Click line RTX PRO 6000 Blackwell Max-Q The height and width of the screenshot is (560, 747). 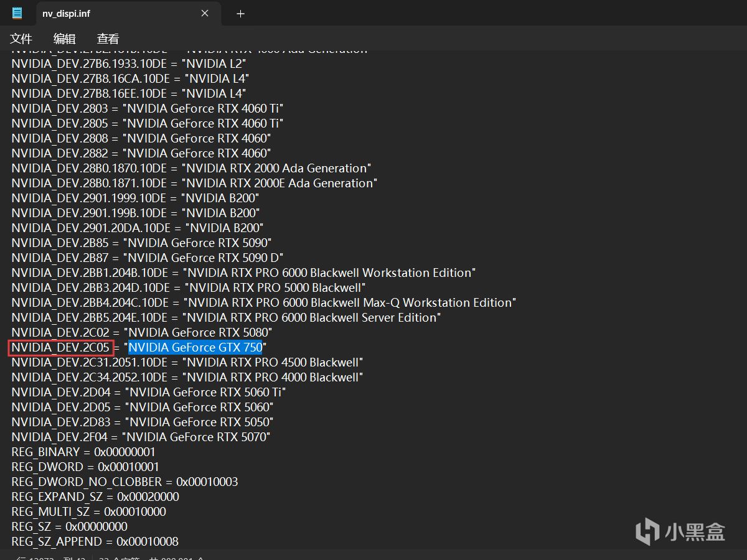click(264, 302)
